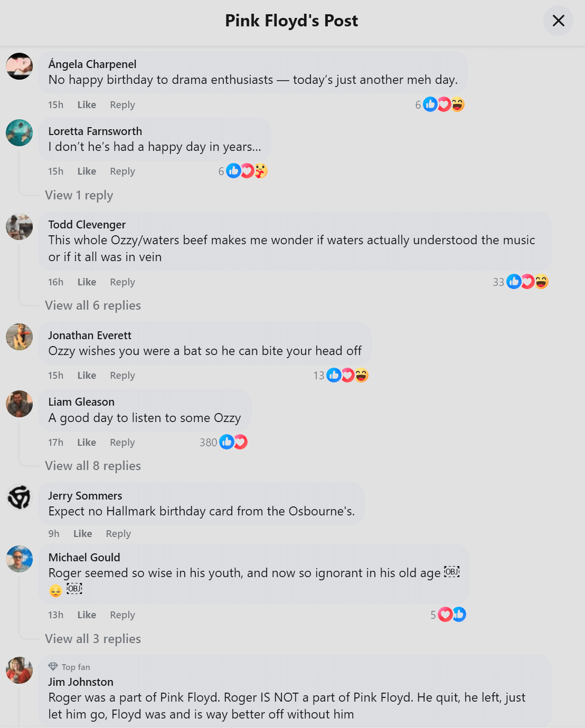Screen dimensions: 585x728
Task: Open reactions on Ángela Charpenel's comment
Action: click(x=440, y=104)
